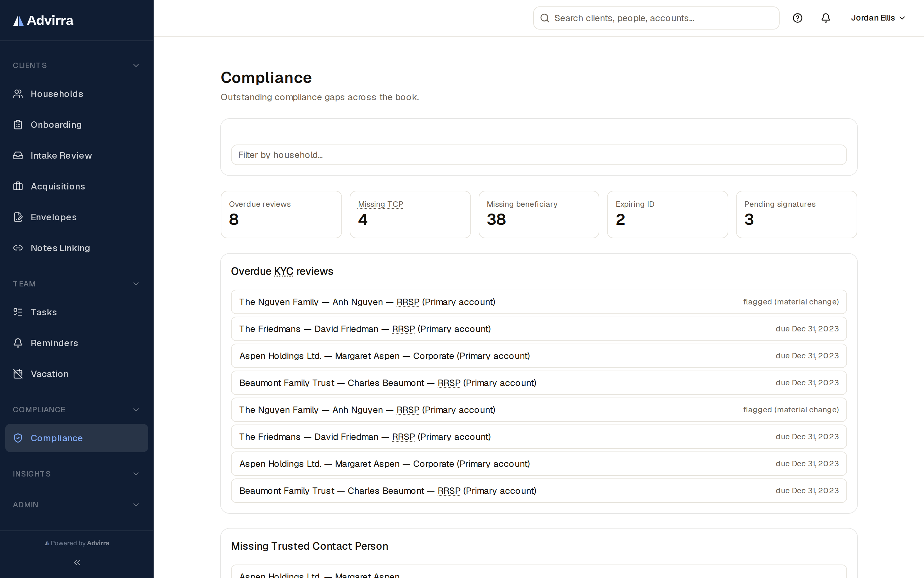Go to Notes Linking

[77, 248]
